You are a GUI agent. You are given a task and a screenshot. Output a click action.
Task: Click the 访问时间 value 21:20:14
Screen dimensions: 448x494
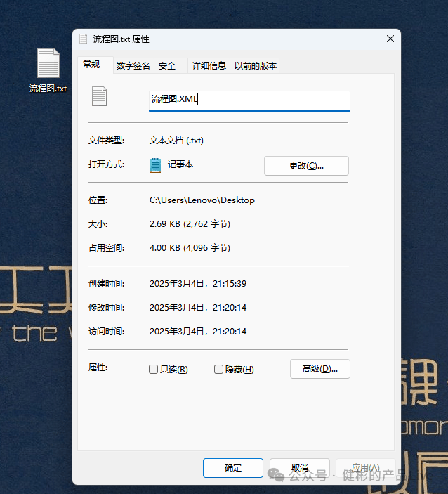pos(198,332)
